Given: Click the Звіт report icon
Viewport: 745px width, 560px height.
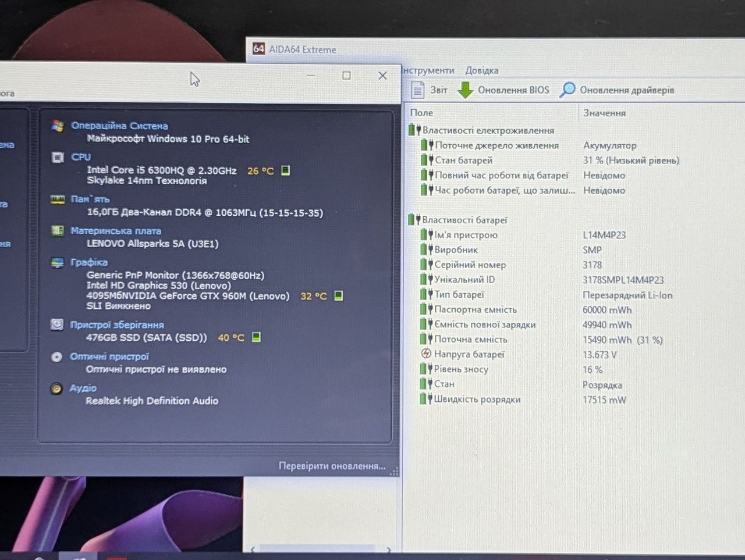Looking at the screenshot, I should (x=417, y=90).
